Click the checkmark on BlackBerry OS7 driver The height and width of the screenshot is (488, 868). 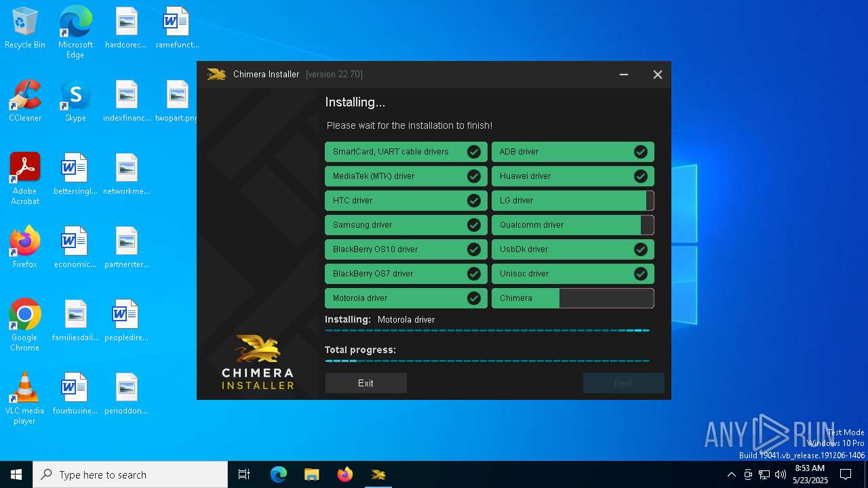(x=474, y=274)
